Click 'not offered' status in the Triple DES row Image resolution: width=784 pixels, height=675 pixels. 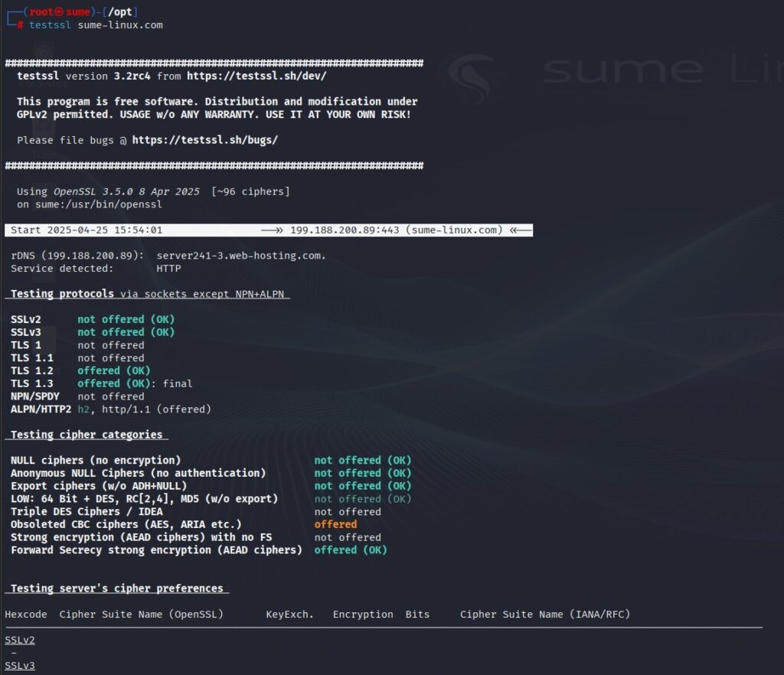[x=348, y=512]
